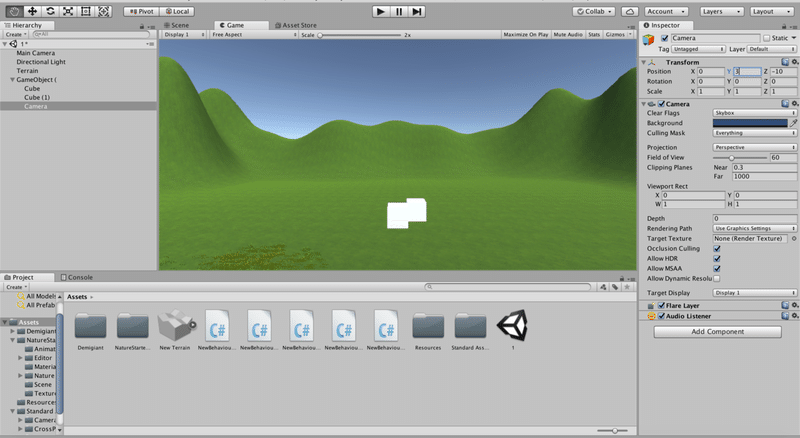Viewport: 800px width, 438px height.
Task: Step one frame forward
Action: coord(417,11)
